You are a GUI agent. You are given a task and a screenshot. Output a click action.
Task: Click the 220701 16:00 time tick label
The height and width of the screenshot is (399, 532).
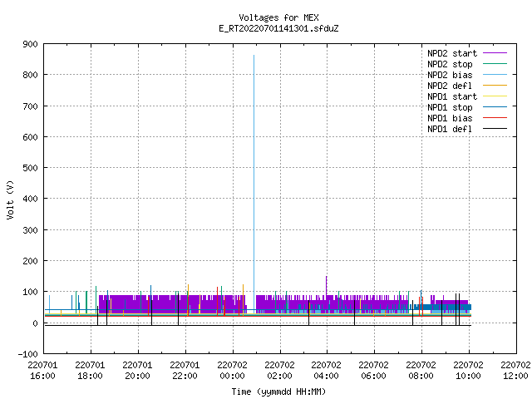pos(42,371)
